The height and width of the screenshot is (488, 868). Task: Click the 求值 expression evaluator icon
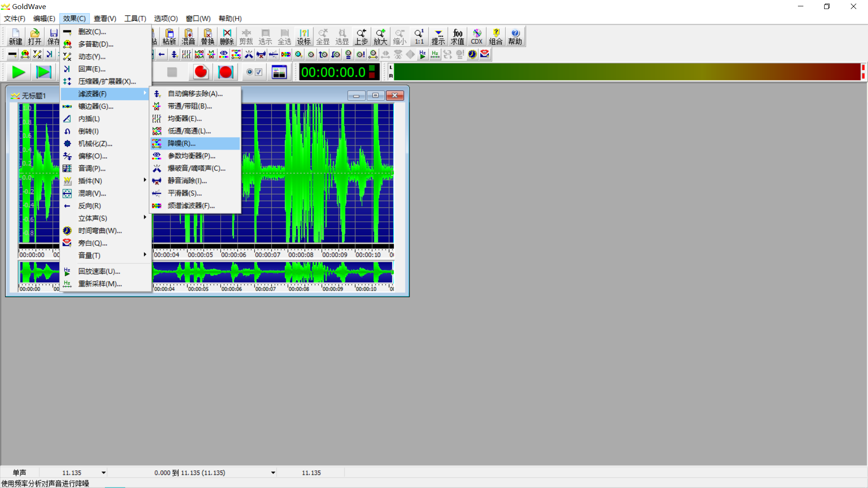coord(458,37)
